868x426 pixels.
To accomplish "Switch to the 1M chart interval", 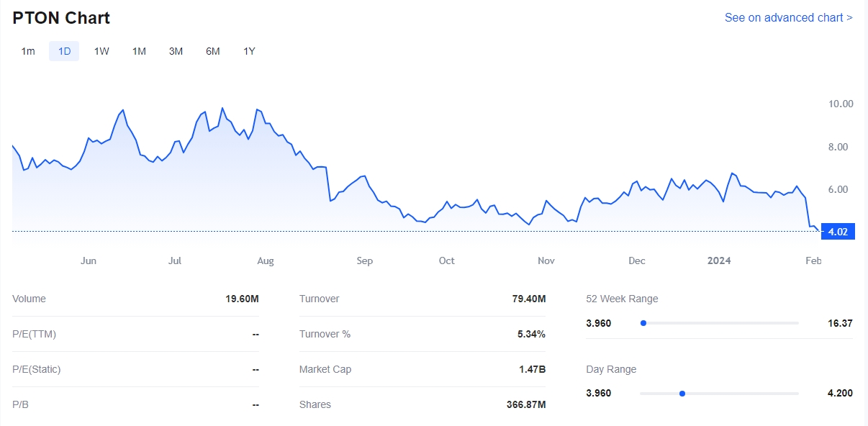I will tap(139, 51).
